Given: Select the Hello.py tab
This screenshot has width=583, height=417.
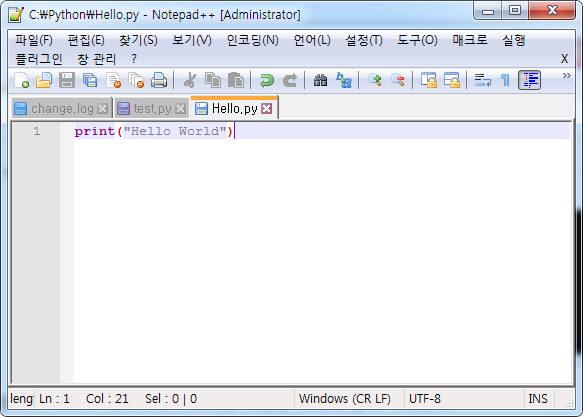Looking at the screenshot, I should [x=234, y=108].
